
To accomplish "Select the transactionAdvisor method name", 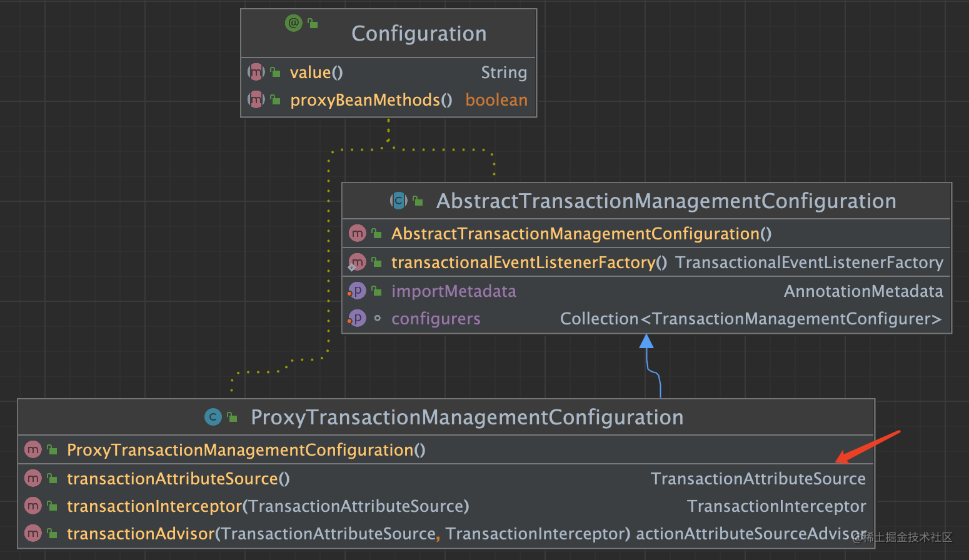I will [141, 534].
